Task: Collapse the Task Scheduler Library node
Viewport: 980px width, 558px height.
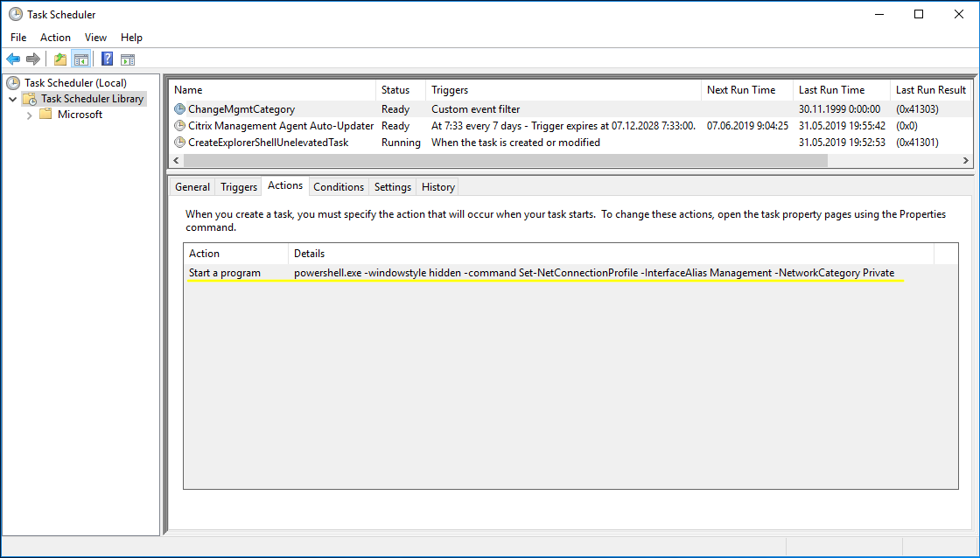Action: point(12,98)
